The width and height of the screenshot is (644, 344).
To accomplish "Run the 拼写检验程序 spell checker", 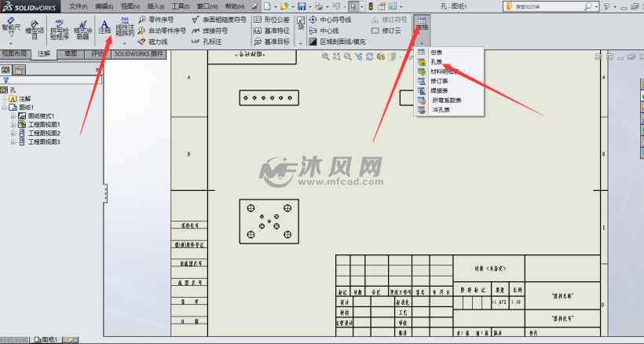I will [60, 30].
